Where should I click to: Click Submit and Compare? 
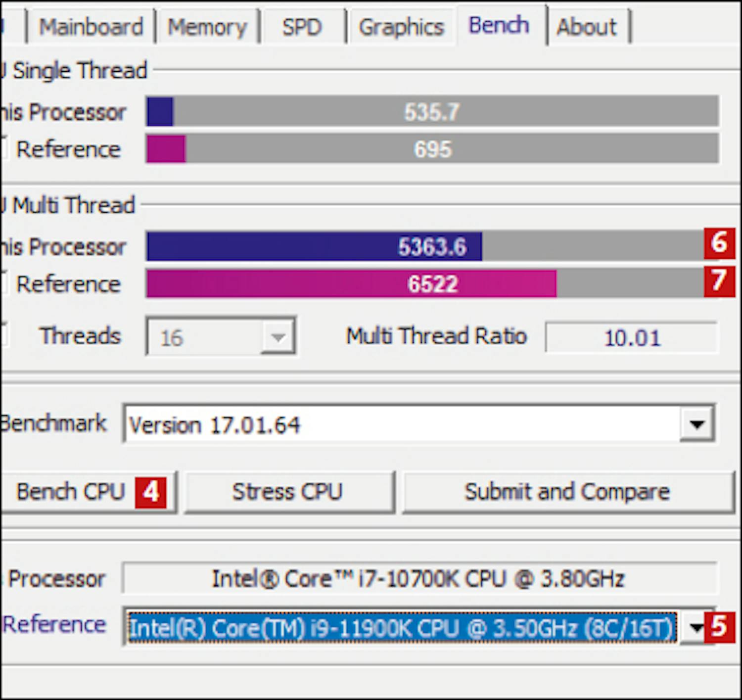point(568,492)
